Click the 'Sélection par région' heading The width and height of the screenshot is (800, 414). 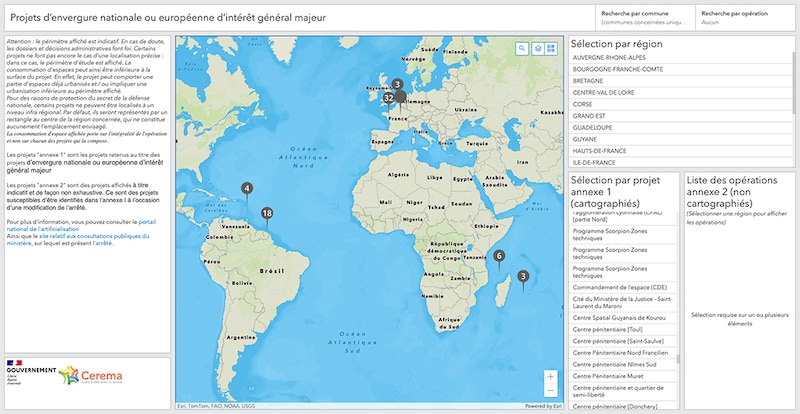[616, 44]
